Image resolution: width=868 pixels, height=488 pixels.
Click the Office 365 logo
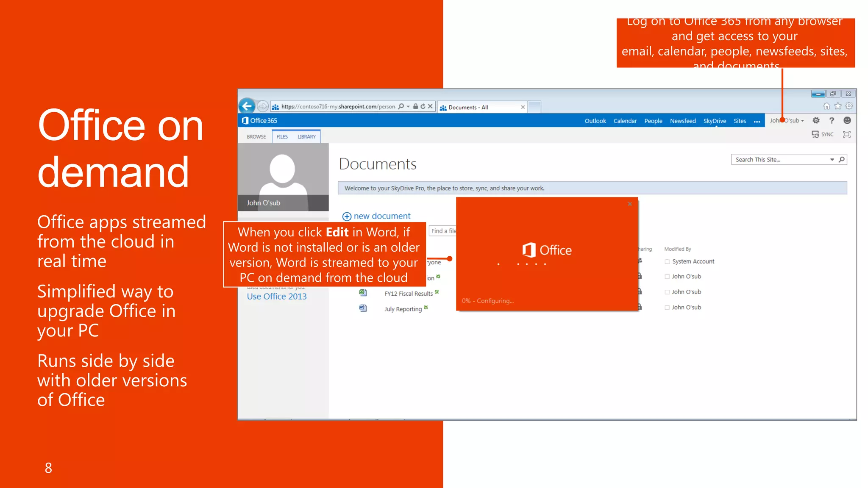click(x=259, y=121)
